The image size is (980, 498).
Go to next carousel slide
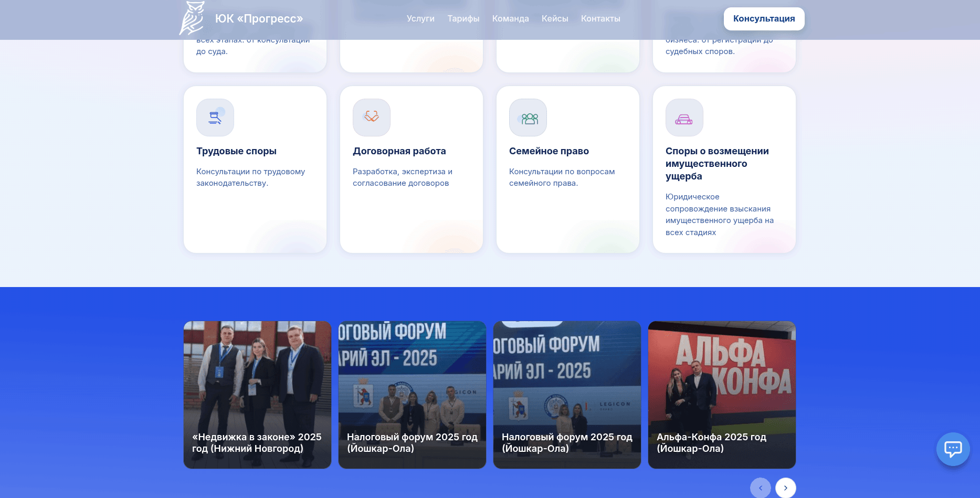[785, 488]
